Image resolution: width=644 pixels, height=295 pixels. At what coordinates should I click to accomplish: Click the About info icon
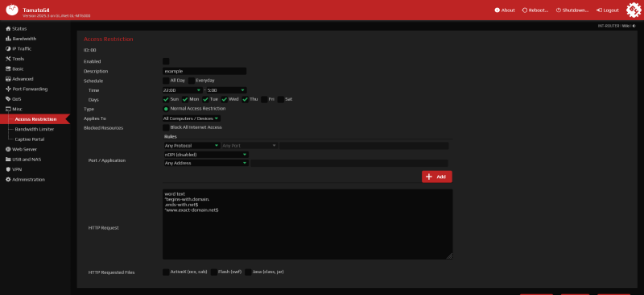[497, 10]
